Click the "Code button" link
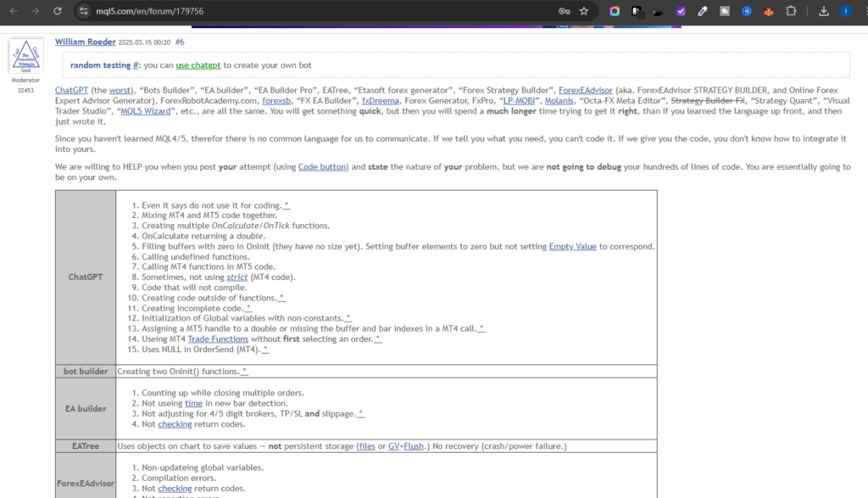The width and height of the screenshot is (868, 498). pos(323,167)
